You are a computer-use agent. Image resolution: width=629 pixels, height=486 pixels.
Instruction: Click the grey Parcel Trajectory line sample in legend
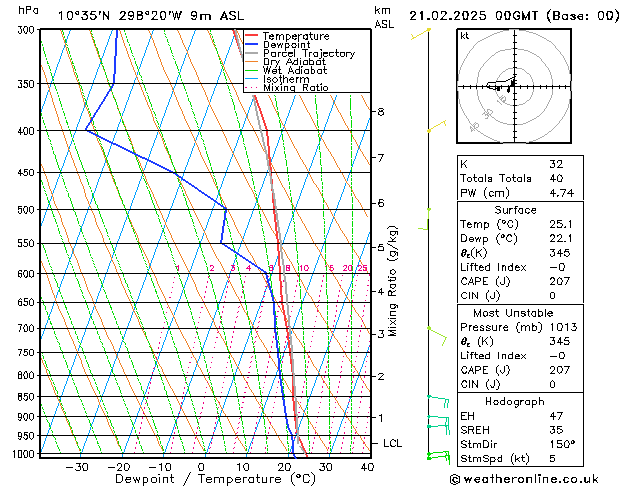(x=251, y=53)
